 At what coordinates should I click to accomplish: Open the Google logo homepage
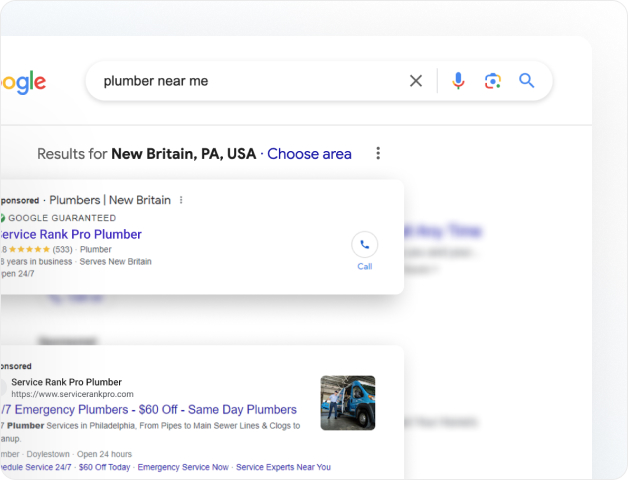click(x=23, y=82)
